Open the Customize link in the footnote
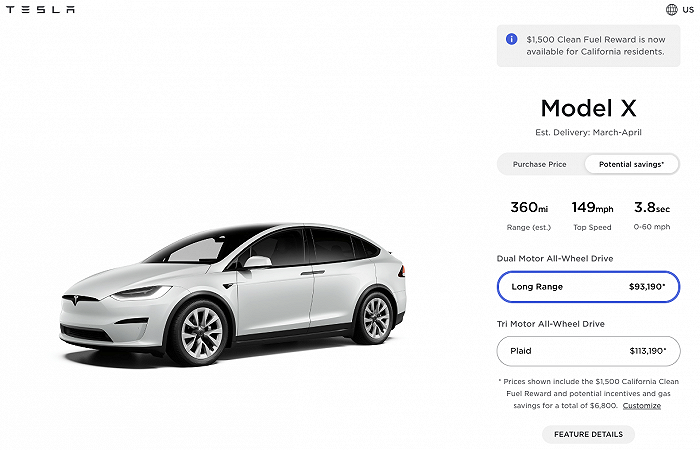The width and height of the screenshot is (700, 450). 641,405
